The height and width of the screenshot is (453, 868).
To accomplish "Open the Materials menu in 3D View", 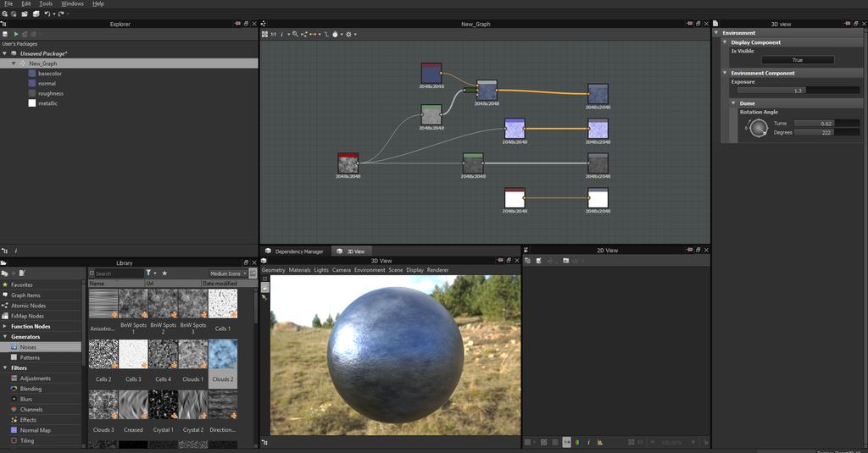I will [x=299, y=270].
